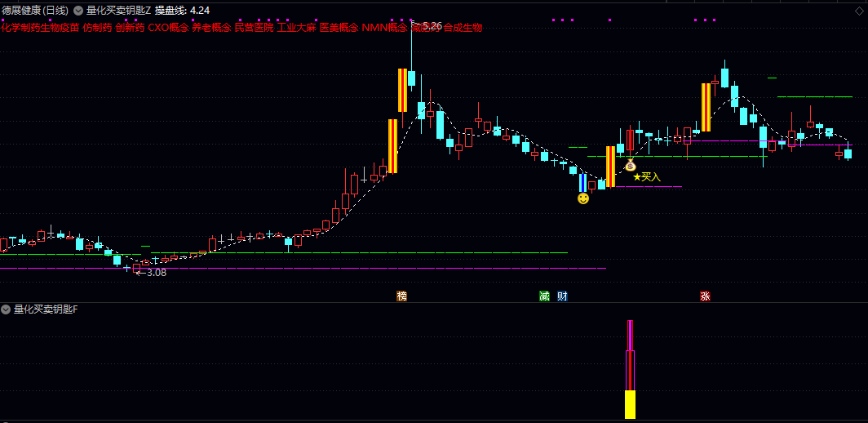Open the 养老概念 concept tag
868x423 pixels.
click(211, 28)
